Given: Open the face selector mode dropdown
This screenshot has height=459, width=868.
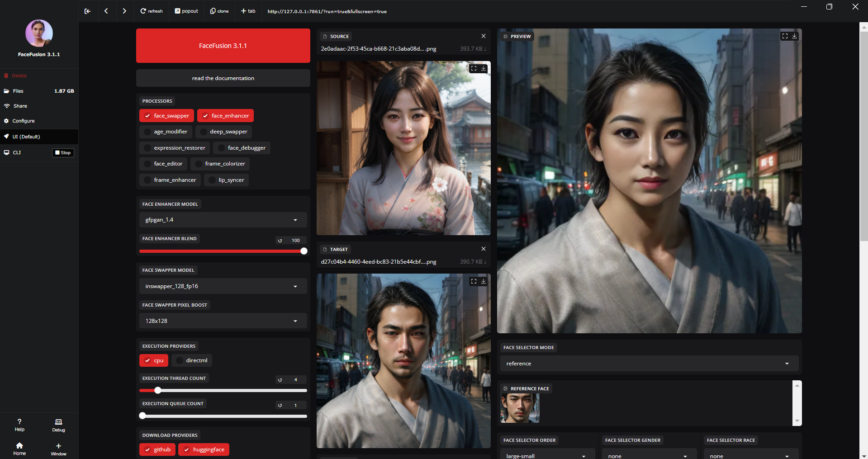Looking at the screenshot, I should click(x=649, y=363).
